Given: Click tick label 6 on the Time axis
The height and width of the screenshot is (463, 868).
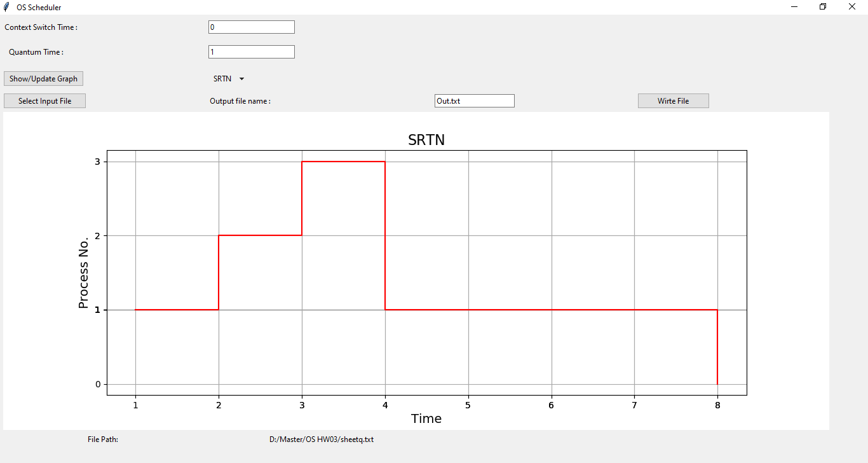Looking at the screenshot, I should coord(552,404).
